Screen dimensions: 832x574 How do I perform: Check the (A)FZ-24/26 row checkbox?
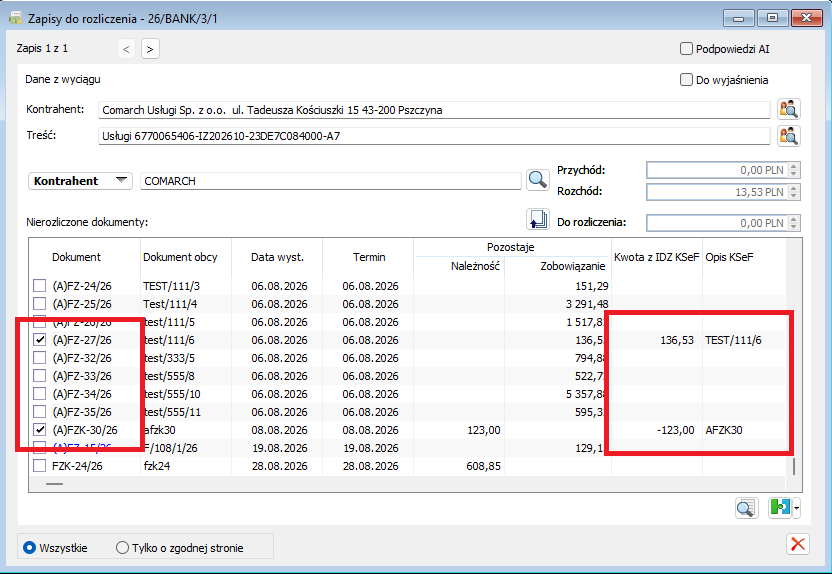point(39,286)
